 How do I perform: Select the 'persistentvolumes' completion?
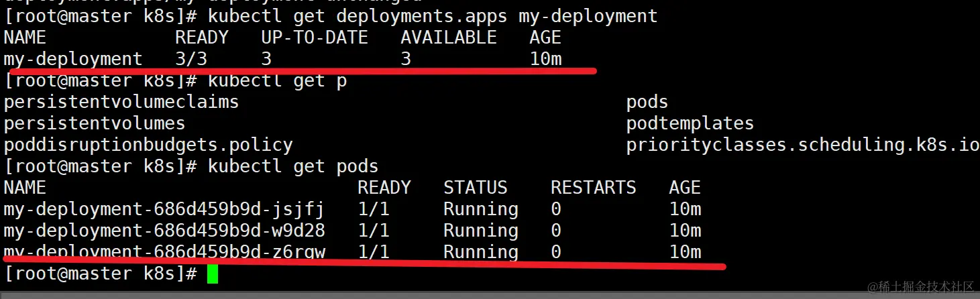click(x=95, y=123)
